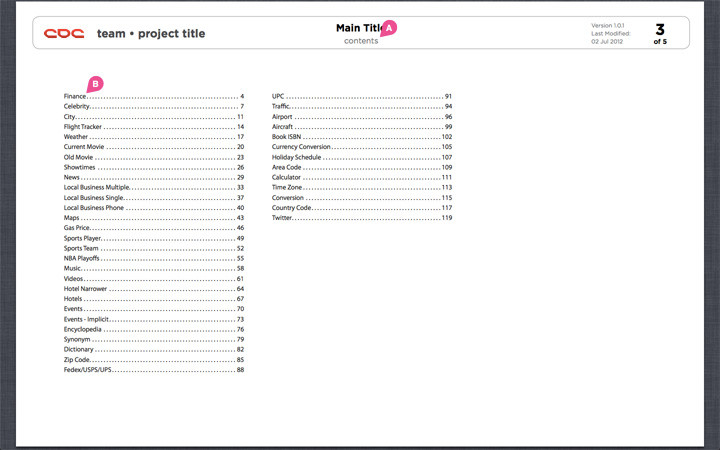Select the Local Business Multiple entry
Screen dimensions: 720x450
(x=154, y=187)
